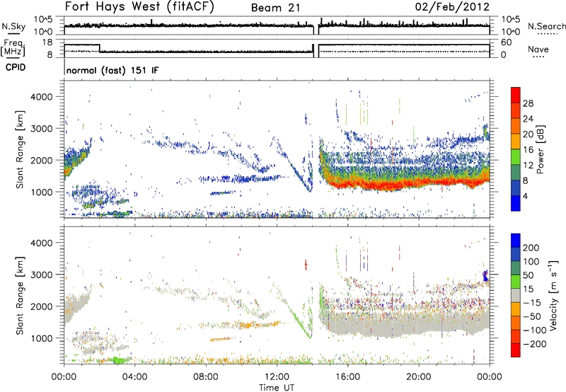
Task: Pick the bright blue bottom segment of power colorbar
Action: 516,203
